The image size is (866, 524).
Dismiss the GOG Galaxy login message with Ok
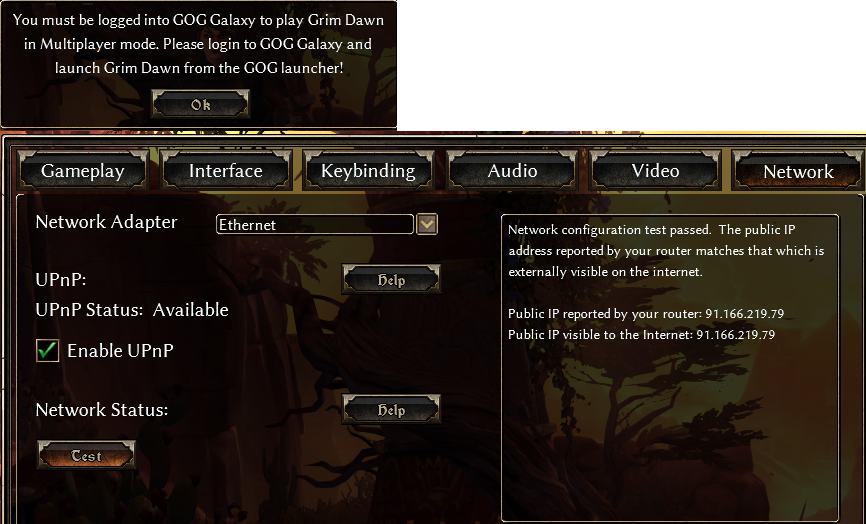200,104
